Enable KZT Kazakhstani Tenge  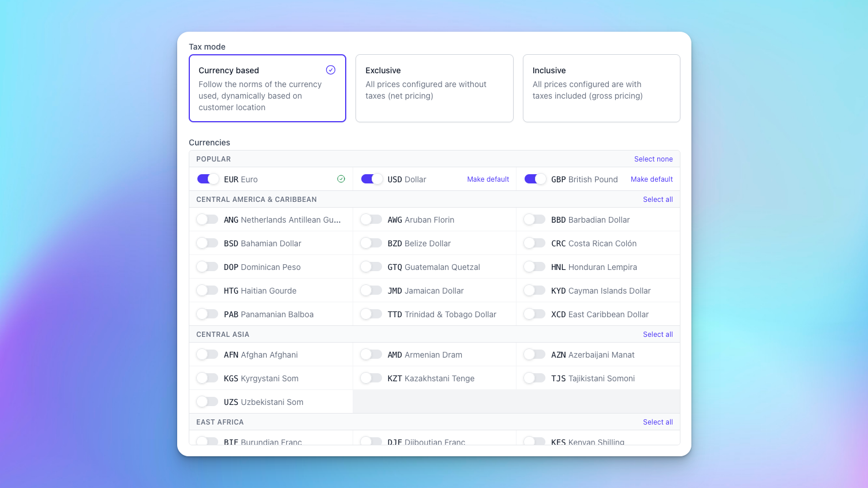(371, 378)
